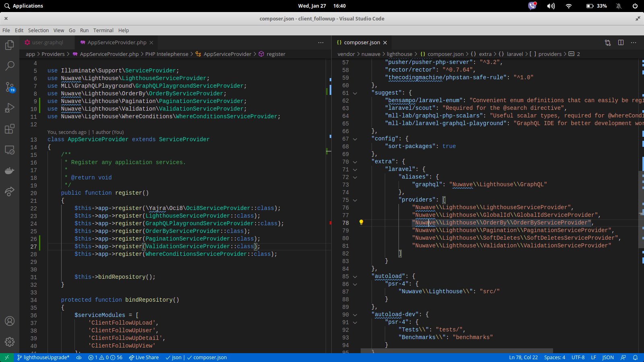The height and width of the screenshot is (362, 644).
Task: Open the Explorer view in activity bar
Action: pyautogui.click(x=10, y=45)
